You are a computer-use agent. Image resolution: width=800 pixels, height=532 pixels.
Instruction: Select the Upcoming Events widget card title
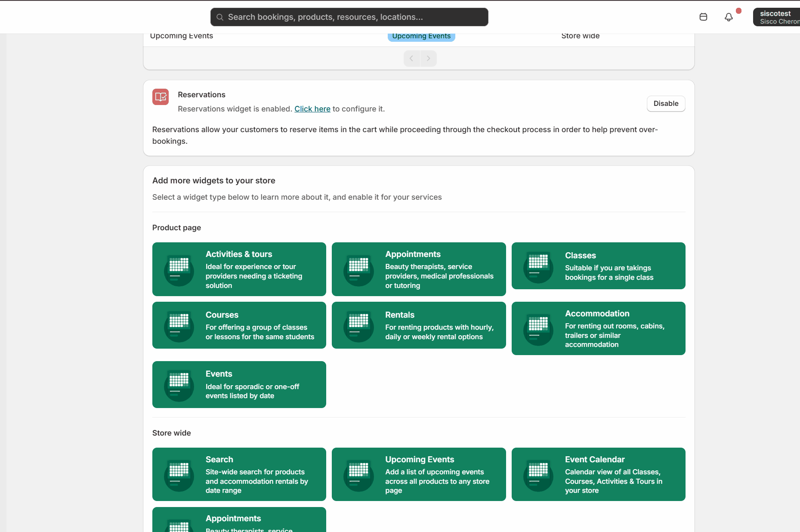click(x=420, y=460)
